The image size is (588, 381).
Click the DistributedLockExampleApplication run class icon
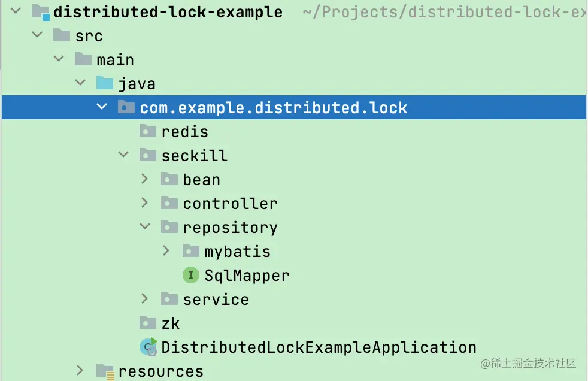click(x=148, y=347)
